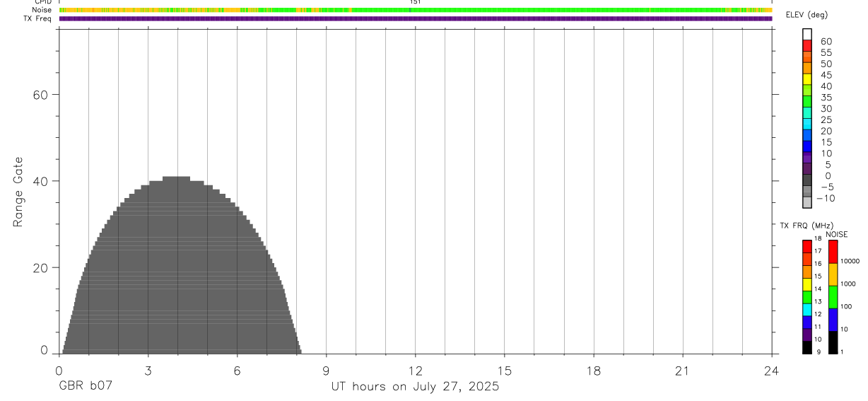The height and width of the screenshot is (401, 868).
Task: Click the '12' tick label on UT hours axis
Action: coord(416,371)
